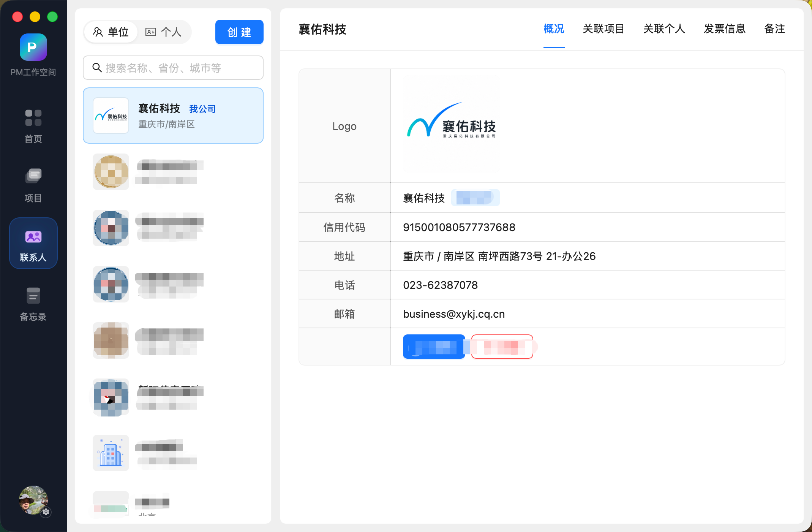The image size is (812, 532).
Task: Select 联系人 in the sidebar
Action: pos(33,244)
